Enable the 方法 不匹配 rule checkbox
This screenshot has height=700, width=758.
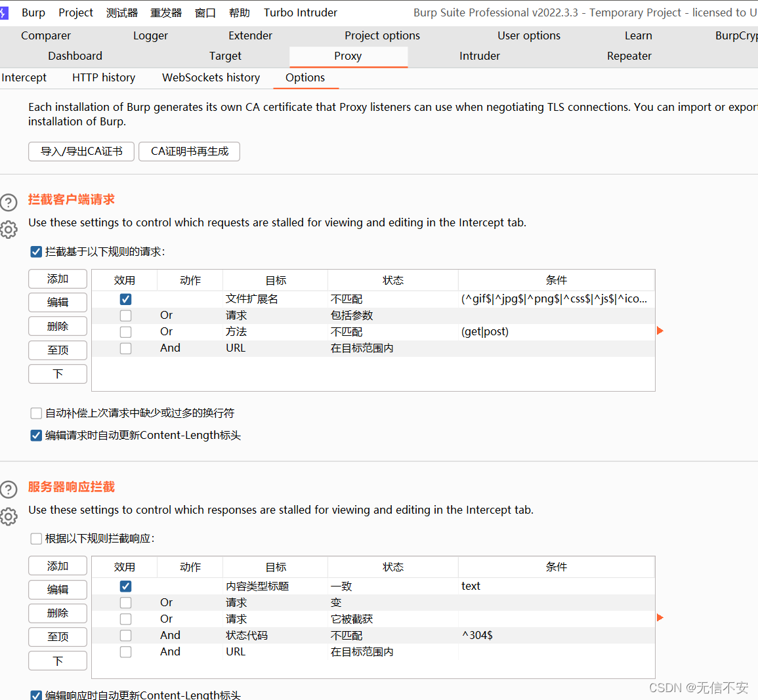126,333
